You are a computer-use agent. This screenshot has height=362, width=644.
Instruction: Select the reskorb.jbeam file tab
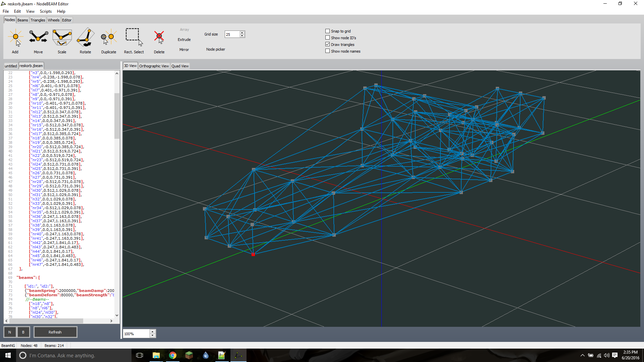tap(31, 66)
